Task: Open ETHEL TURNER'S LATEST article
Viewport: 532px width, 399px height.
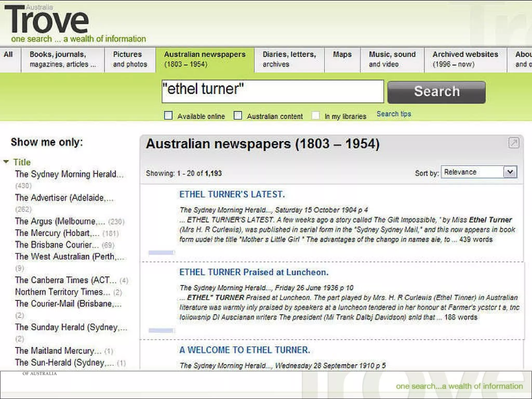Action: [x=232, y=194]
